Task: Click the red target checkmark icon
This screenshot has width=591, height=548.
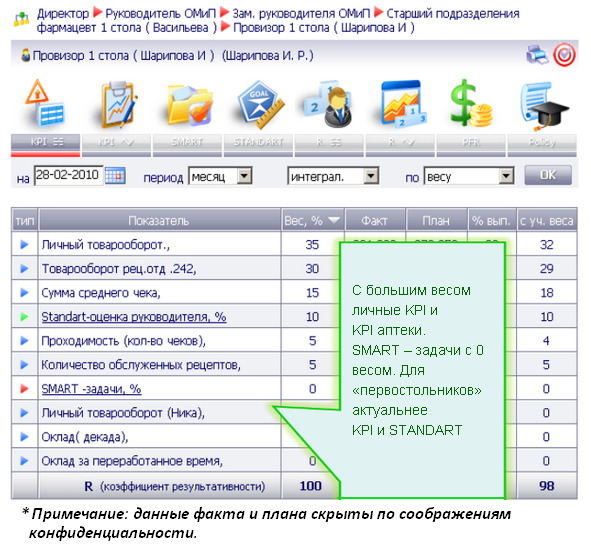Action: (x=564, y=55)
